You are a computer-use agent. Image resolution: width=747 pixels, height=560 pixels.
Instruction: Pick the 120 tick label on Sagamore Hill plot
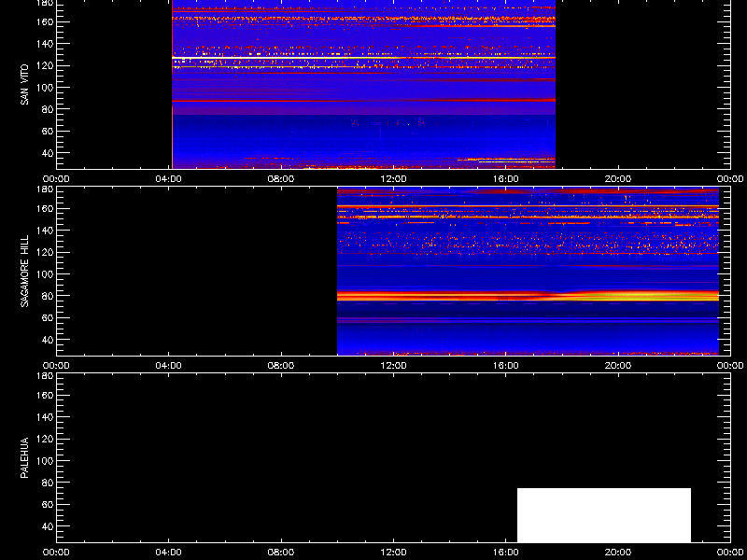tap(46, 252)
